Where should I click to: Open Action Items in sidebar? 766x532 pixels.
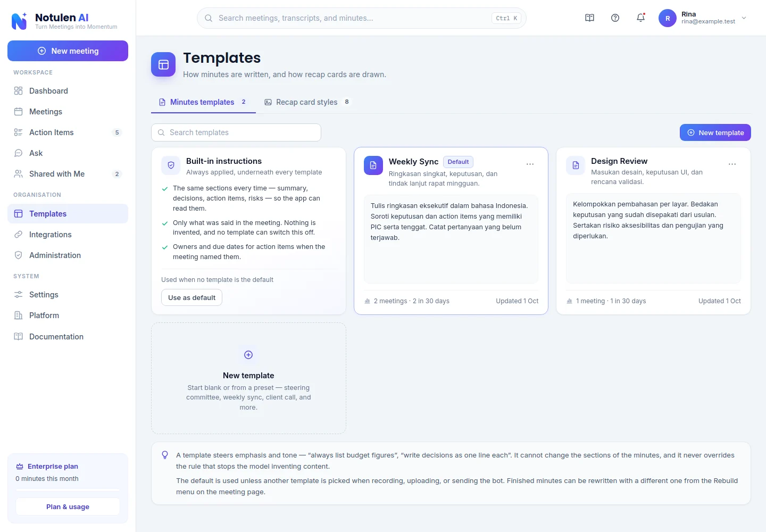[x=68, y=132]
